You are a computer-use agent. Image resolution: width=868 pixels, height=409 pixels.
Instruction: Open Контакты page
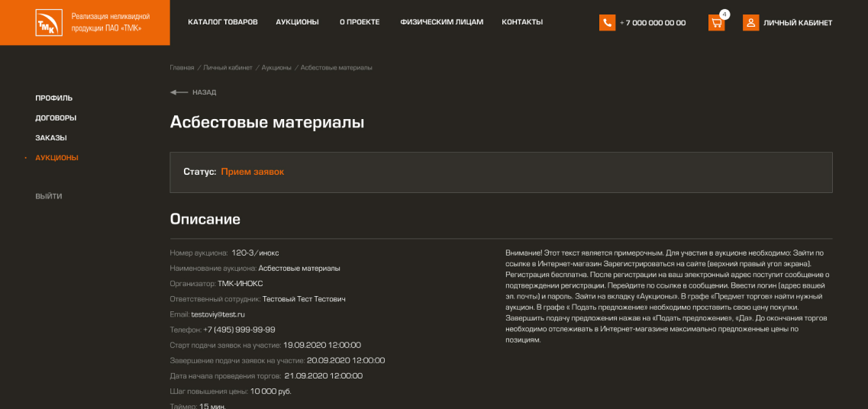click(x=522, y=22)
